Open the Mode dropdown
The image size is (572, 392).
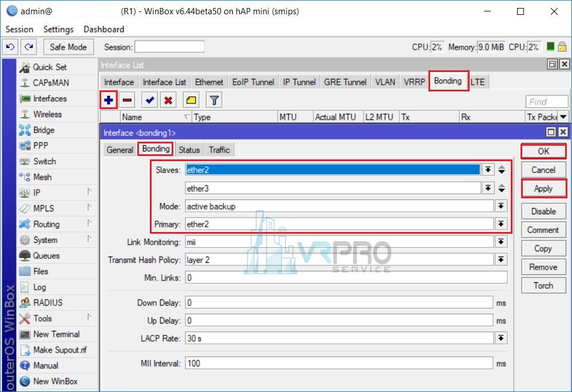[501, 206]
